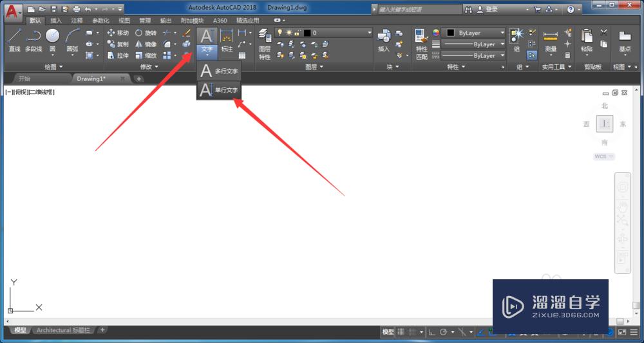Screen dimensions: 644x343
Task: Click the WCS coordinate system label
Action: 604,157
